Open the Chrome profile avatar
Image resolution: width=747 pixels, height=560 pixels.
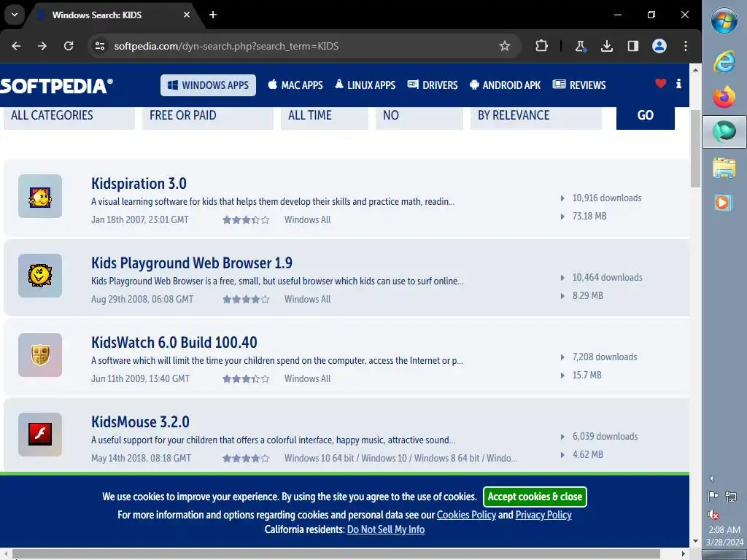point(659,46)
